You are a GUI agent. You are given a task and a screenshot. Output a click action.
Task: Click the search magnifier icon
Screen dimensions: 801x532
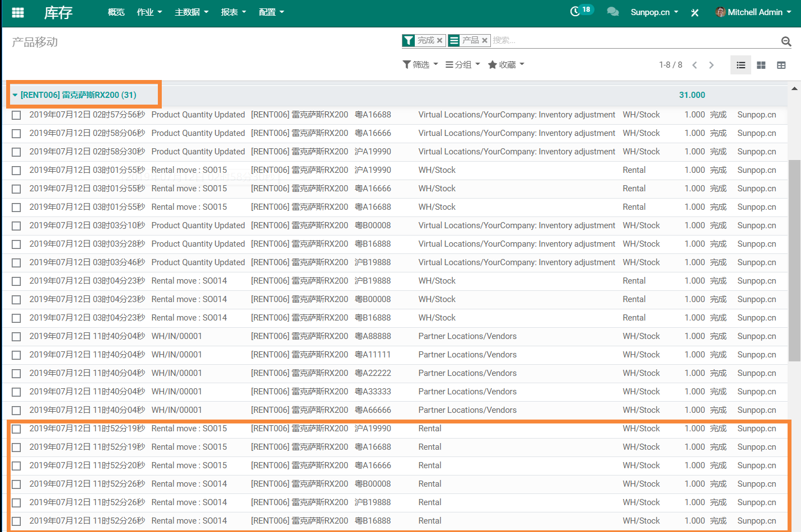pos(786,41)
